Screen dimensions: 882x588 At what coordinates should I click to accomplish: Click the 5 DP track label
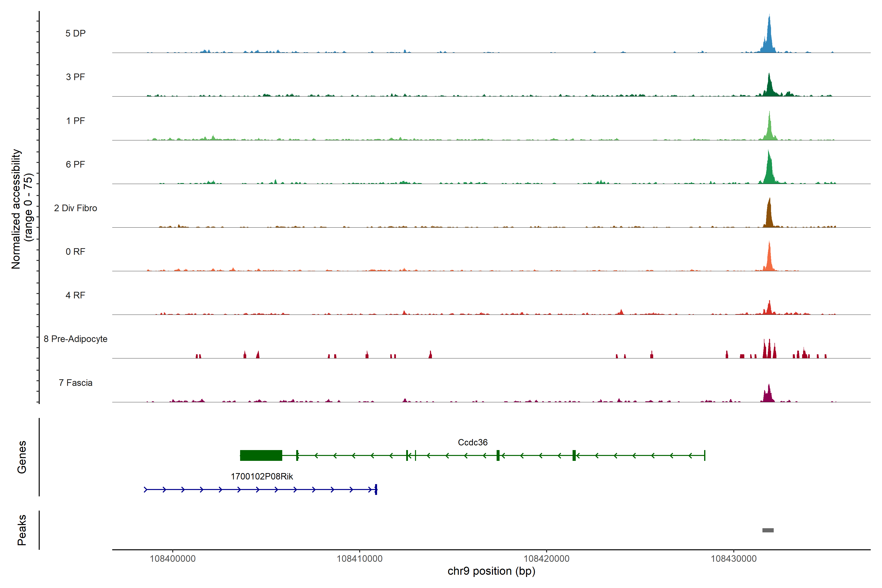(75, 33)
